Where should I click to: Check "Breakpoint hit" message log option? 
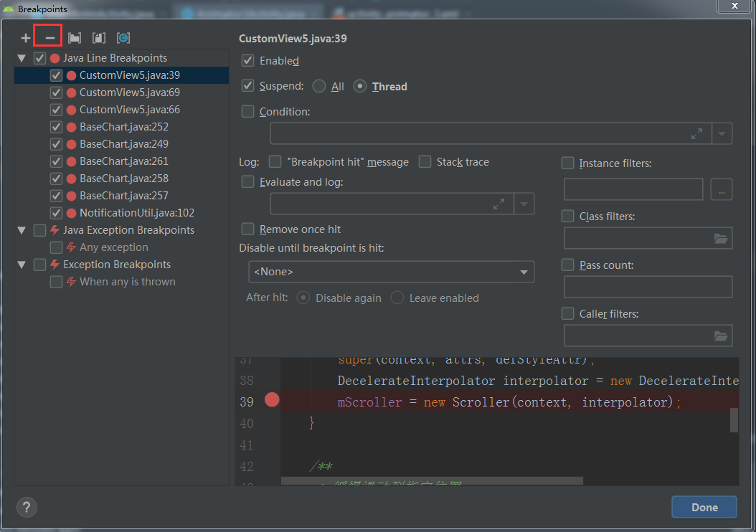[275, 161]
